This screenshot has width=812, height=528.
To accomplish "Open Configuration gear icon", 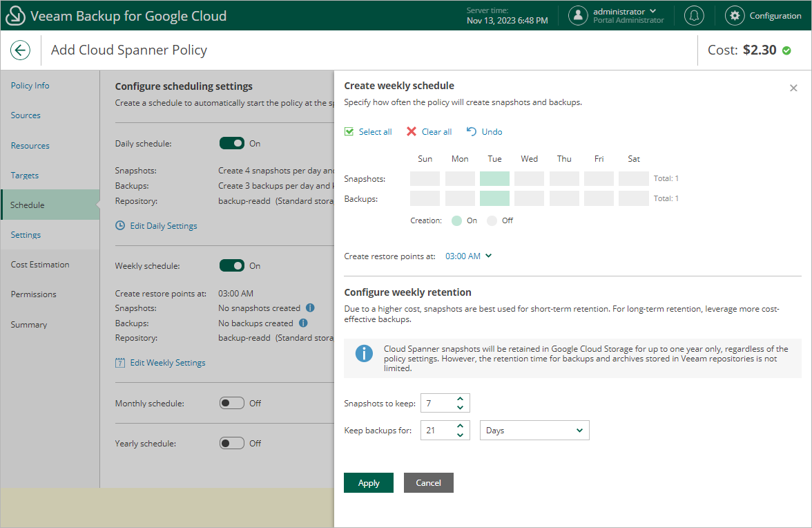I will click(x=735, y=16).
